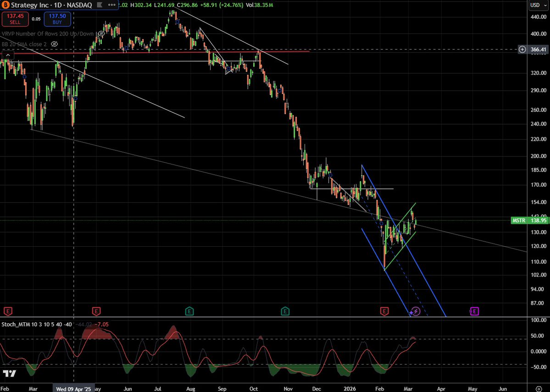Click the 320.00 price axis label
The height and width of the screenshot is (392, 550).
(539, 73)
